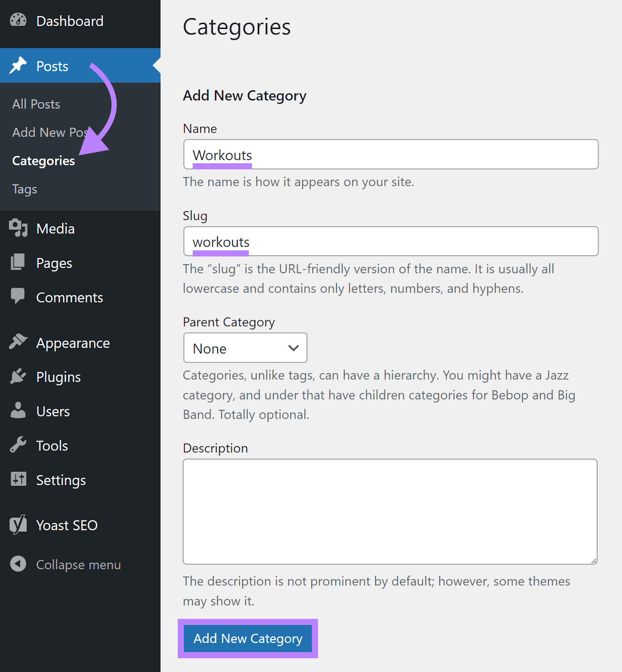Click the Add New Category section heading
The image size is (622, 672).
tap(244, 96)
